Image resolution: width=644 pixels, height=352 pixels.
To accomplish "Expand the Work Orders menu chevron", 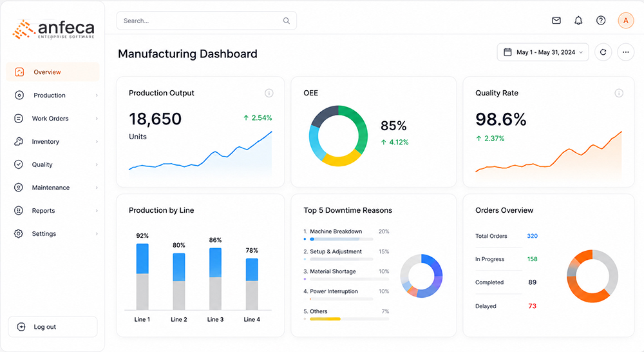I will tap(97, 119).
